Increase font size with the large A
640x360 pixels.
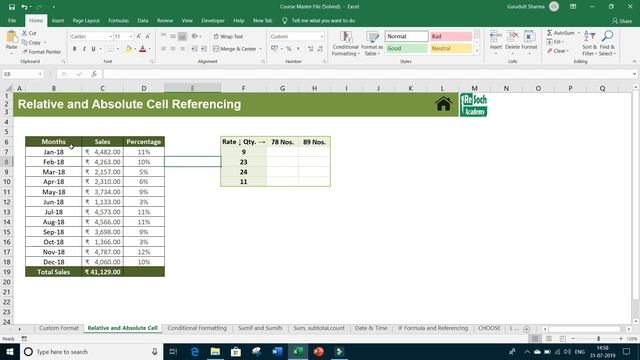point(139,36)
